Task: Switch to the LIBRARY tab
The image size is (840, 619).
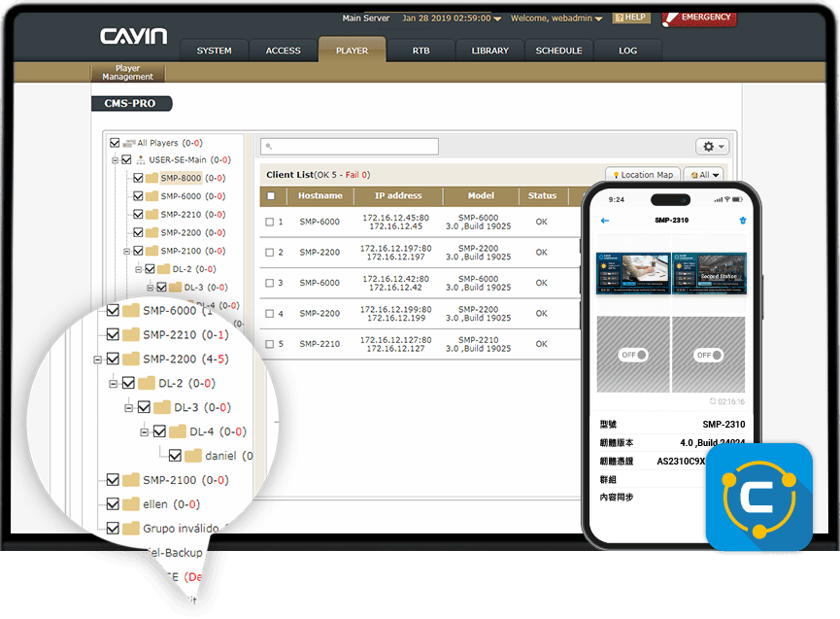Action: pyautogui.click(x=490, y=51)
